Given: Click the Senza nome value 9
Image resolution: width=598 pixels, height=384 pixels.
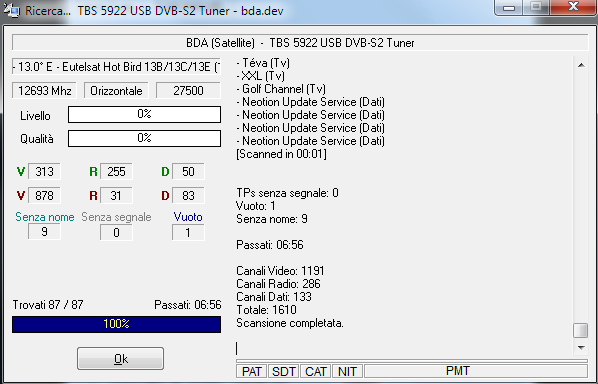Looking at the screenshot, I should click(x=44, y=232).
